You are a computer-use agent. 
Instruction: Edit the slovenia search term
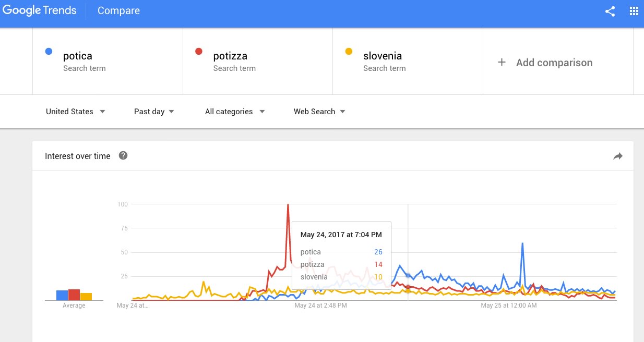pyautogui.click(x=408, y=61)
